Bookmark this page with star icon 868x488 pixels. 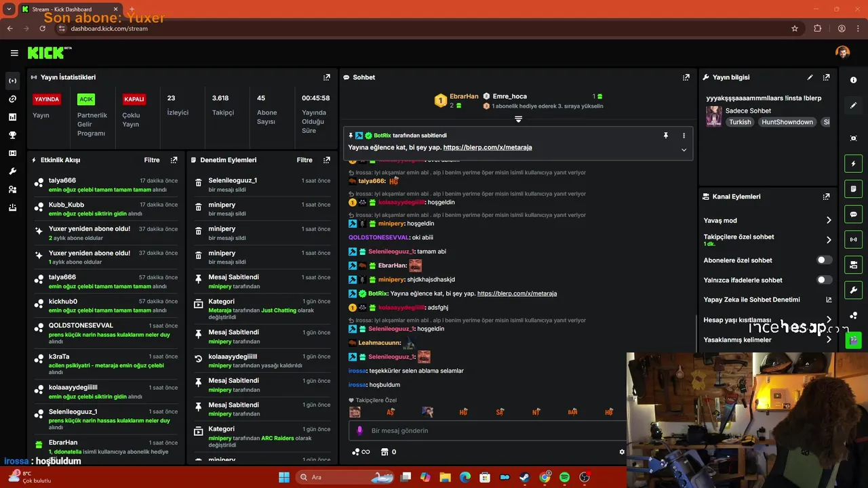coord(795,28)
